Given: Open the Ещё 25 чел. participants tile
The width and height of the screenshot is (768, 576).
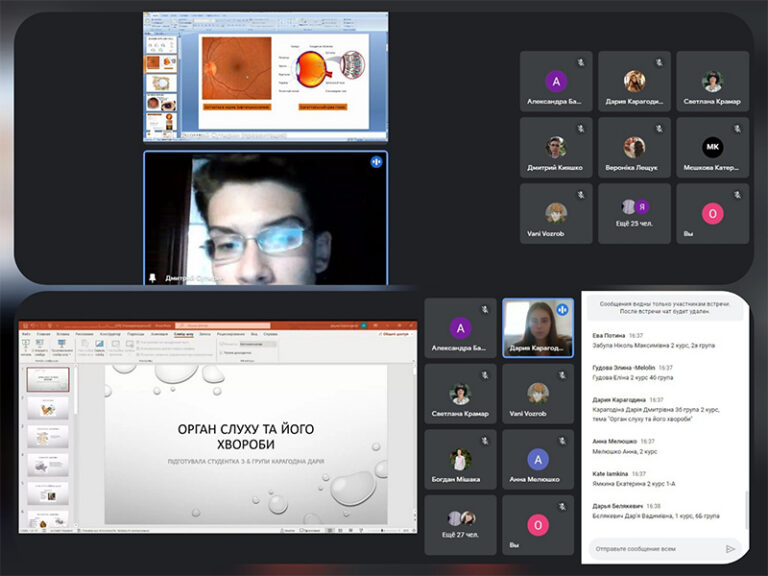Looking at the screenshot, I should tap(634, 214).
